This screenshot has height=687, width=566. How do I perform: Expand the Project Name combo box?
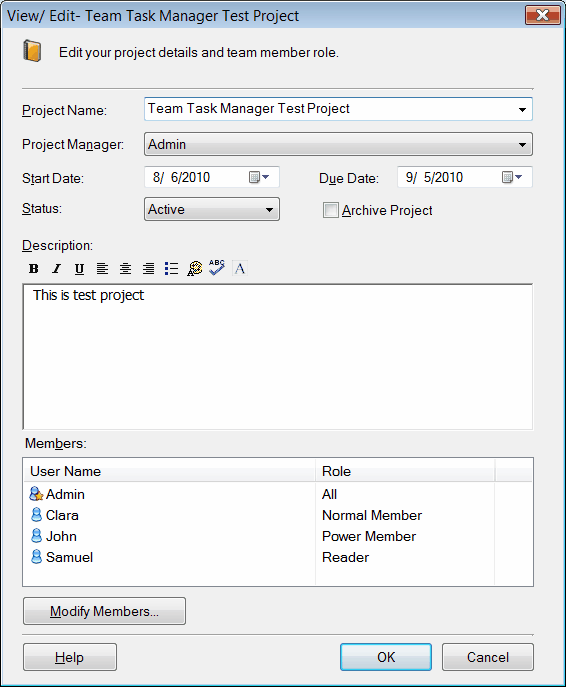(x=522, y=110)
